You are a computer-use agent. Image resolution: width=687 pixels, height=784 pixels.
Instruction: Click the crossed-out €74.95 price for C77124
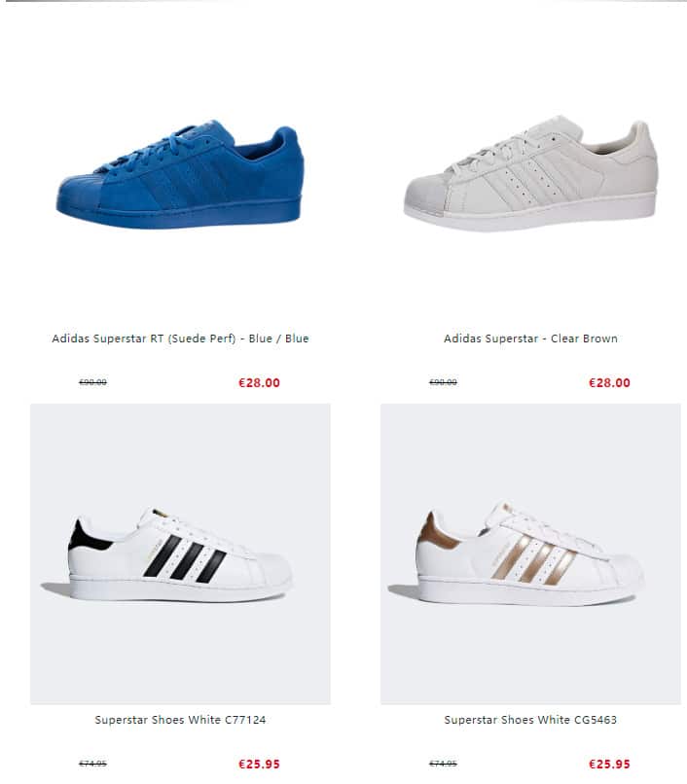92,764
